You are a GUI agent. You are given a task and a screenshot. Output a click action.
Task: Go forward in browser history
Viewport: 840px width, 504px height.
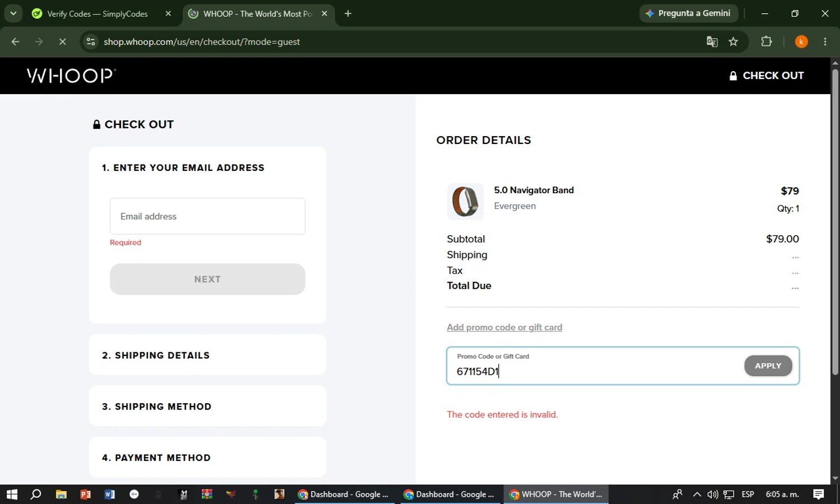pos(39,41)
